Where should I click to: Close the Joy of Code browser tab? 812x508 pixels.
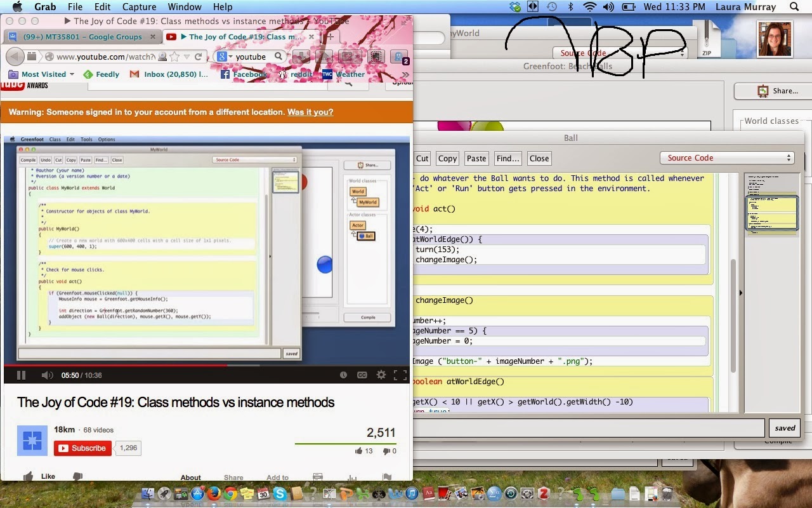[310, 37]
